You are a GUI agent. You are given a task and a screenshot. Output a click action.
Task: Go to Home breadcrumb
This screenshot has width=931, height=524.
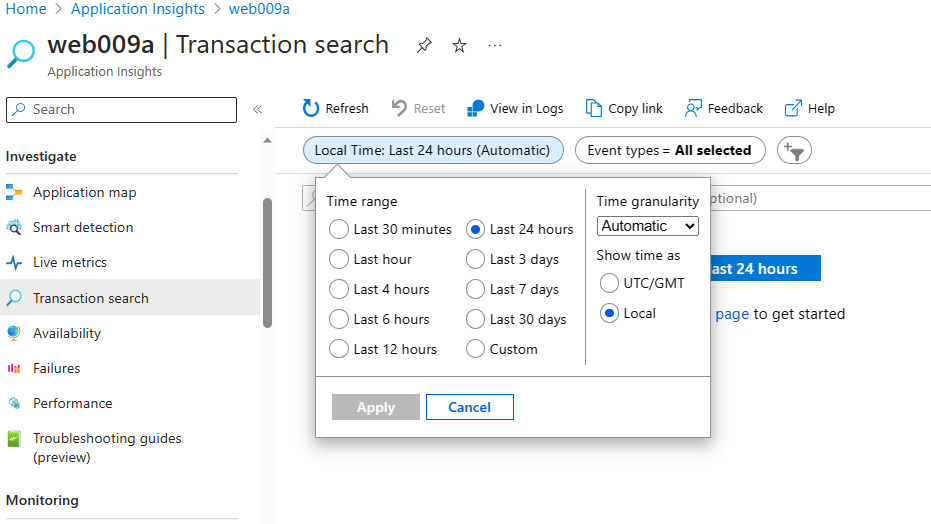pos(26,9)
